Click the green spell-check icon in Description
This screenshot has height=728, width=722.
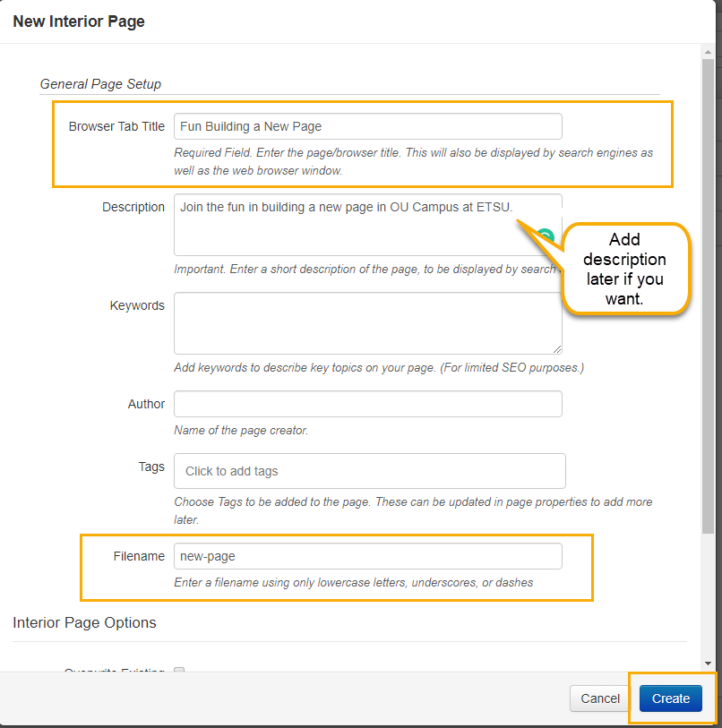click(x=545, y=233)
